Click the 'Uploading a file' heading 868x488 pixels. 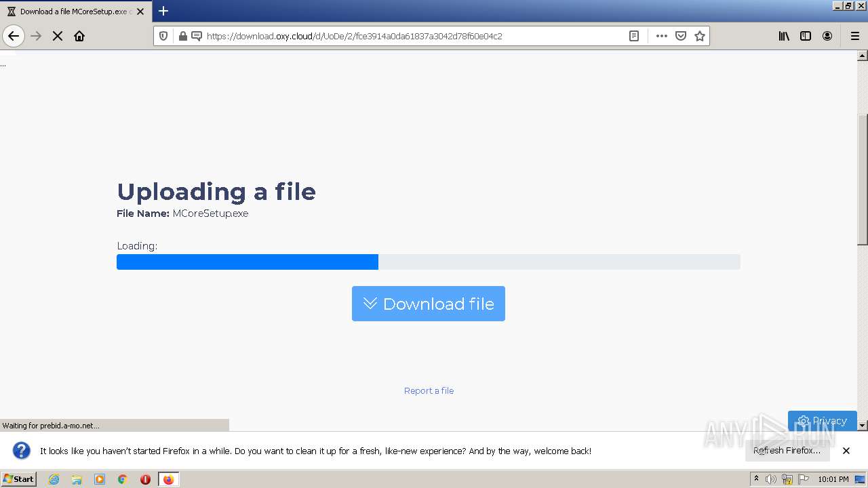point(216,192)
